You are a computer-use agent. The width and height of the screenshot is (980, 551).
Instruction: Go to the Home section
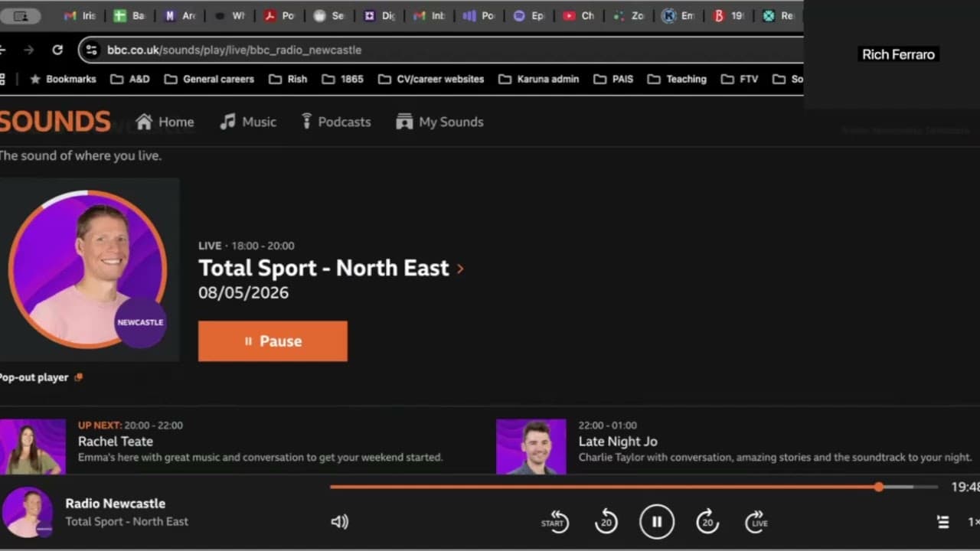[165, 122]
